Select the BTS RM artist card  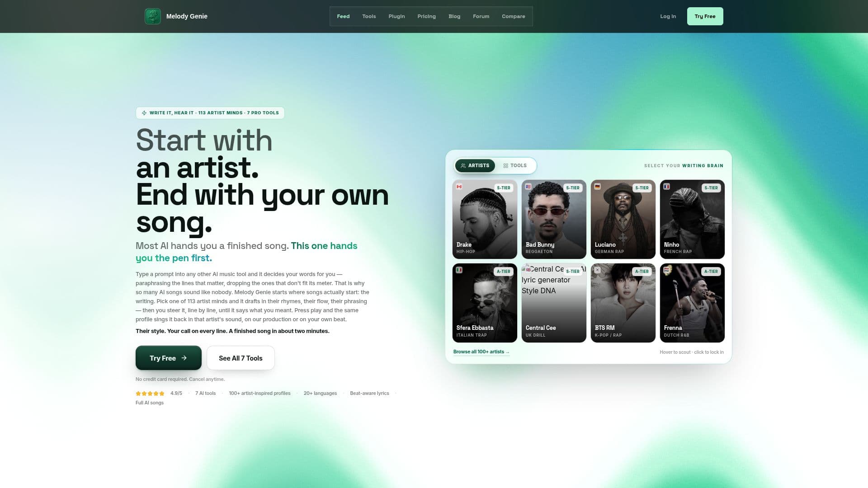click(623, 303)
